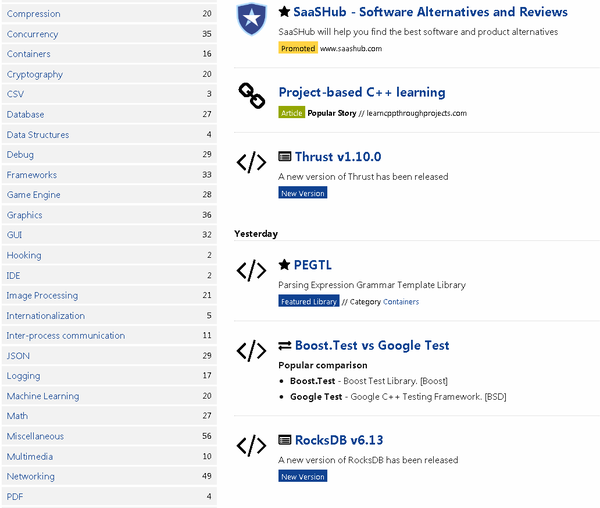Click the code brackets icon next to RocksDB v6.13
The image size is (600, 508).
[x=251, y=446]
